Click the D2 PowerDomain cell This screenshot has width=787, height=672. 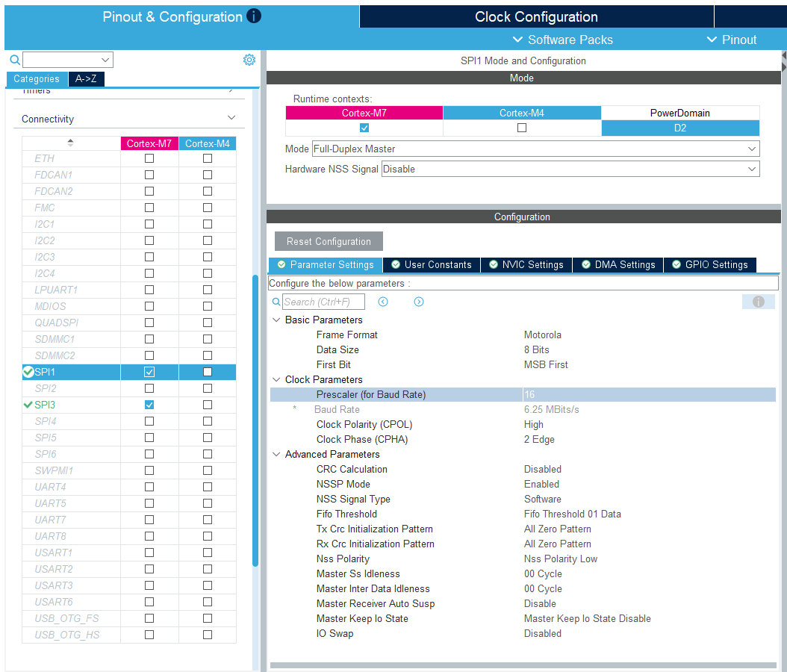pyautogui.click(x=680, y=128)
